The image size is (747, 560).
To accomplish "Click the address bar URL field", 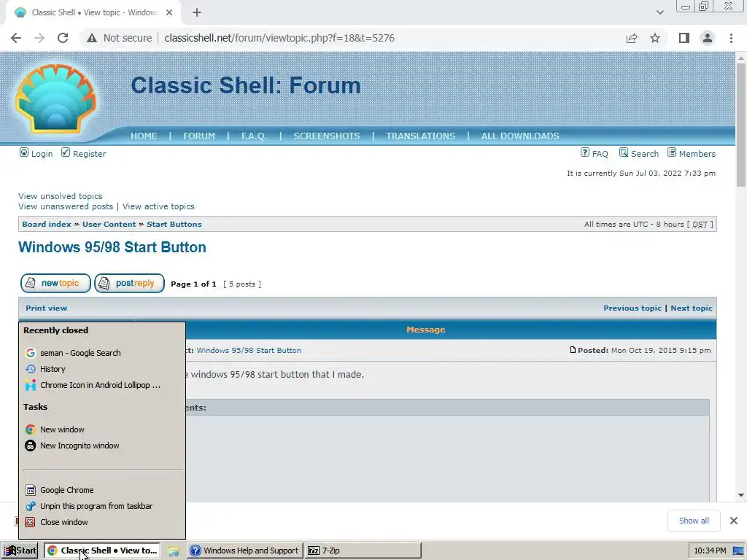I will click(x=279, y=38).
